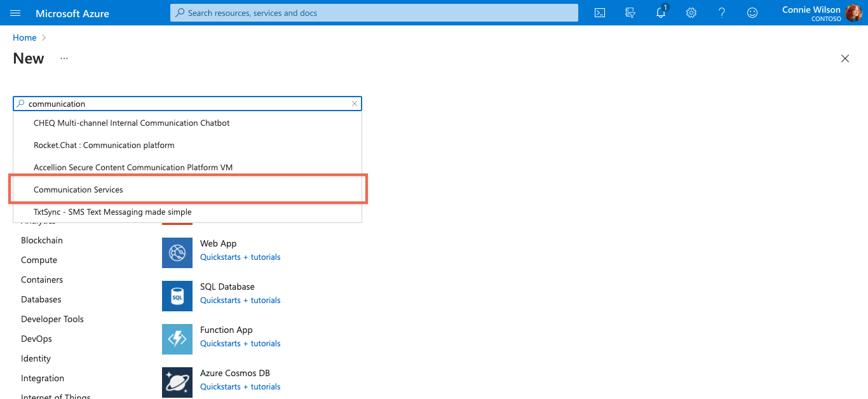868x399 pixels.
Task: Open the directory and subscription filter
Action: click(x=630, y=13)
